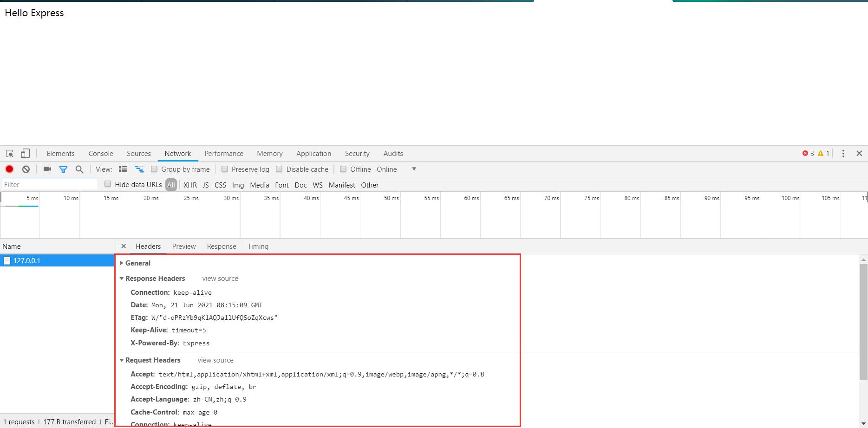The width and height of the screenshot is (868, 428).
Task: Check the Disable cache option
Action: click(x=279, y=169)
